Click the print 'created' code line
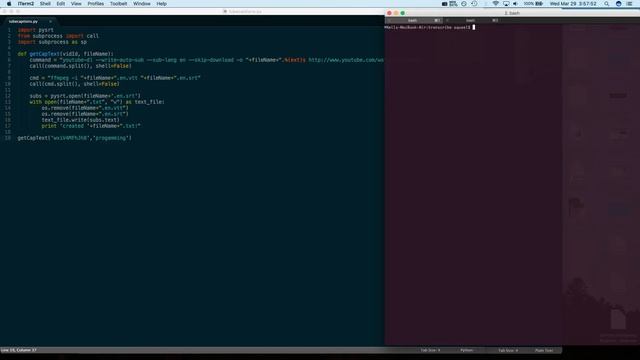640x360 pixels. pos(91,126)
